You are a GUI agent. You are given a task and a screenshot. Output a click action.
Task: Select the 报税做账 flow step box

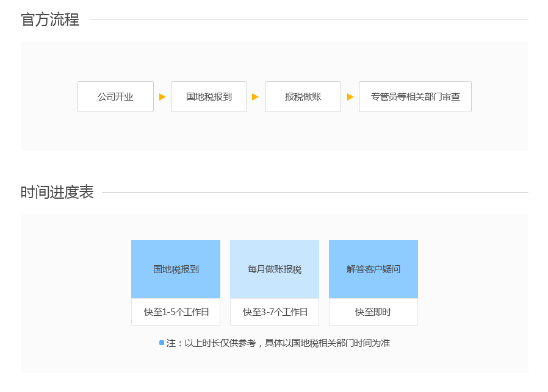[303, 96]
